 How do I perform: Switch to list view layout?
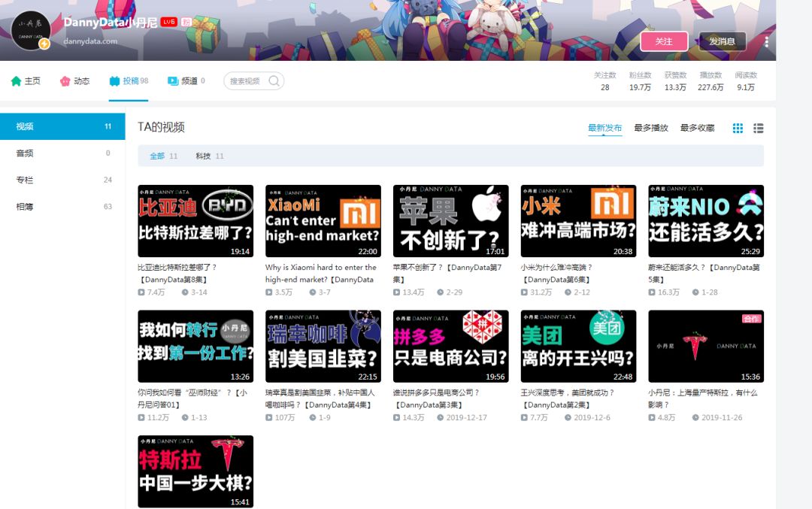pos(758,128)
